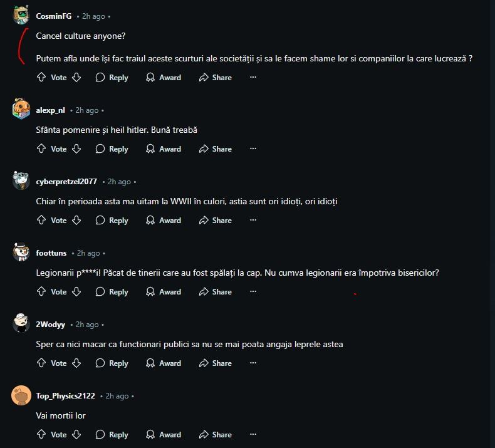
Task: Share Top_Physics2122's comment
Action: pyautogui.click(x=215, y=435)
